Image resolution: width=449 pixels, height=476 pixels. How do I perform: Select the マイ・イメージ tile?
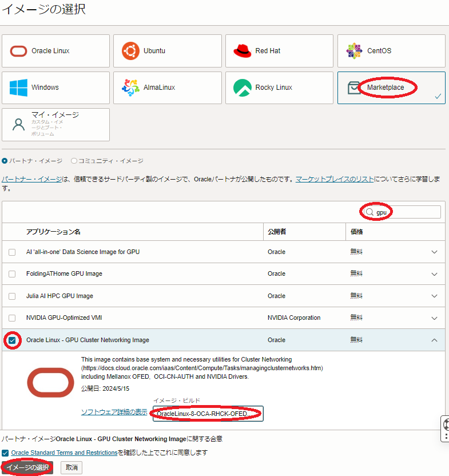click(x=55, y=124)
